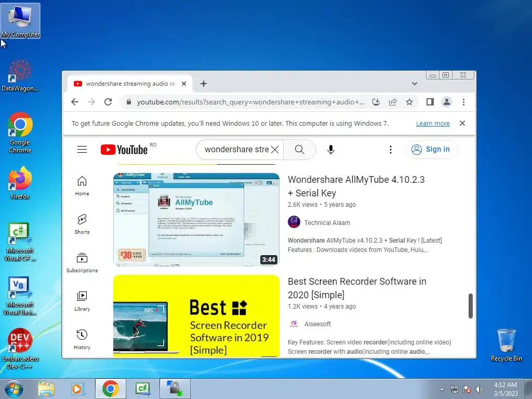
Task: Follow the Learn more link
Action: [433, 124]
